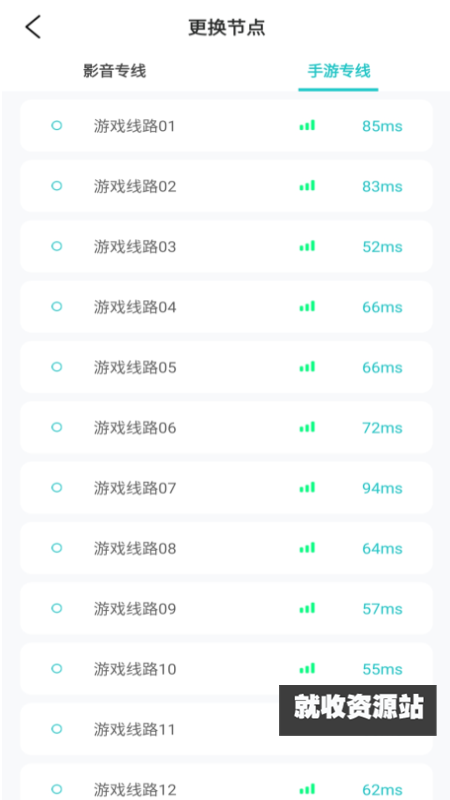Click the signal indicator for 游戏线路07
The image size is (450, 800).
tap(307, 487)
